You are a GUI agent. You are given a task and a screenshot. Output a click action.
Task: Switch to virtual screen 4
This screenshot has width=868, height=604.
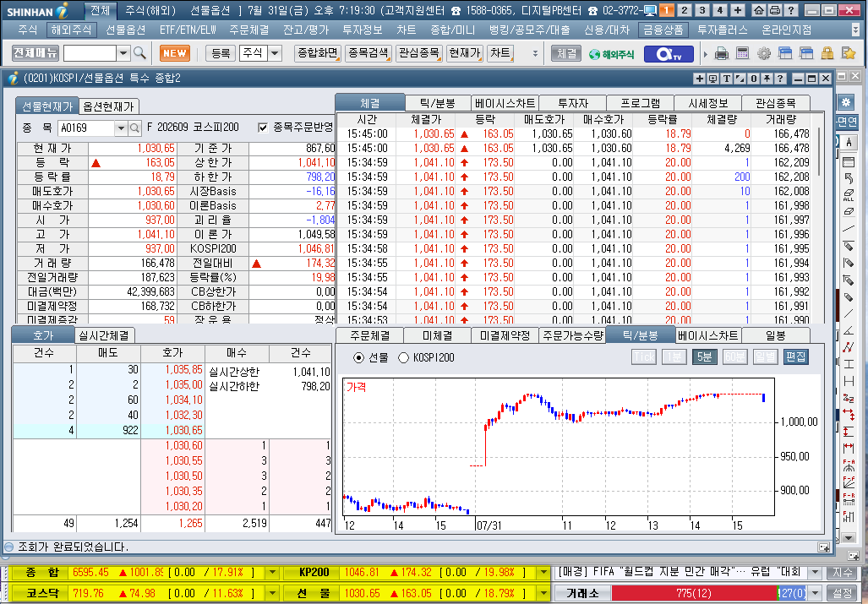pos(719,10)
